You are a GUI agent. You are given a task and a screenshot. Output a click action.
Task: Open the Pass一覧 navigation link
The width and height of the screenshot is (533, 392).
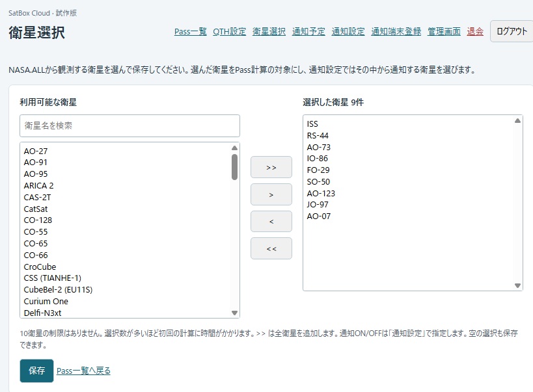(x=190, y=32)
